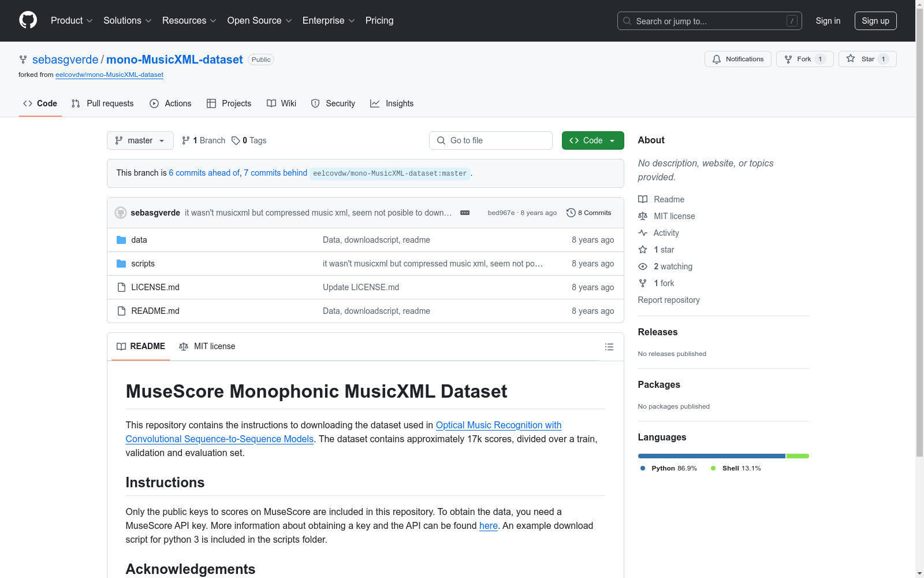
Task: Switch to the Security tab
Action: coord(333,103)
